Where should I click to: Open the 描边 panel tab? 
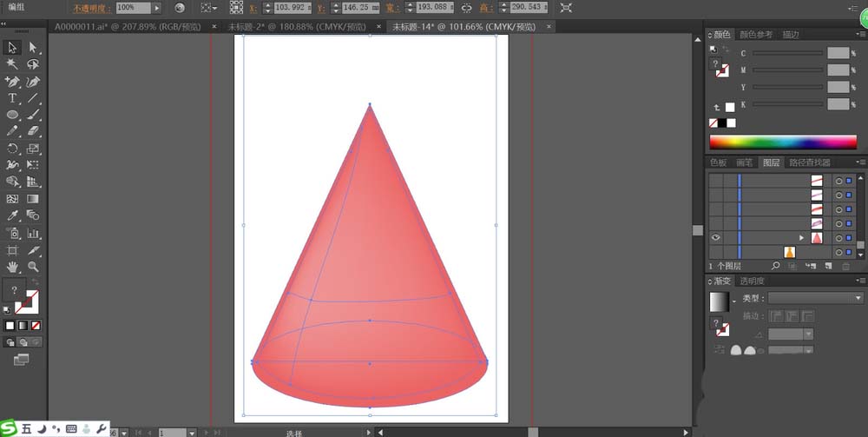point(791,35)
